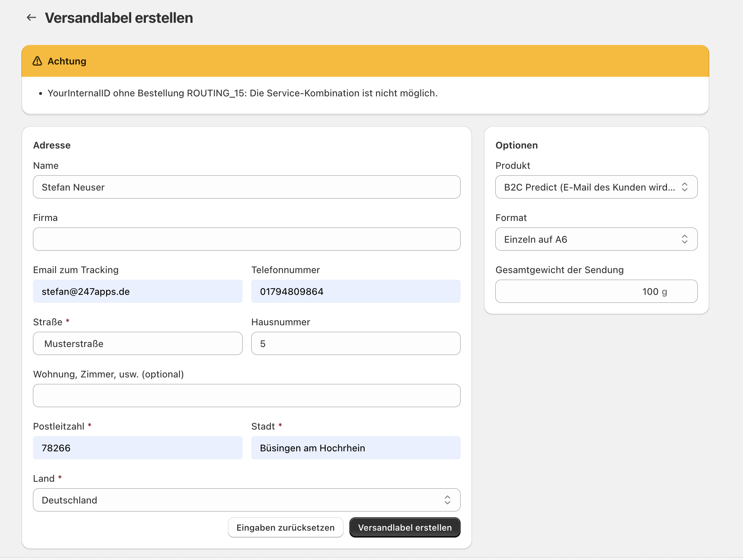
Task: Open the Format dropdown showing Einzeln auf A6
Action: pos(589,239)
